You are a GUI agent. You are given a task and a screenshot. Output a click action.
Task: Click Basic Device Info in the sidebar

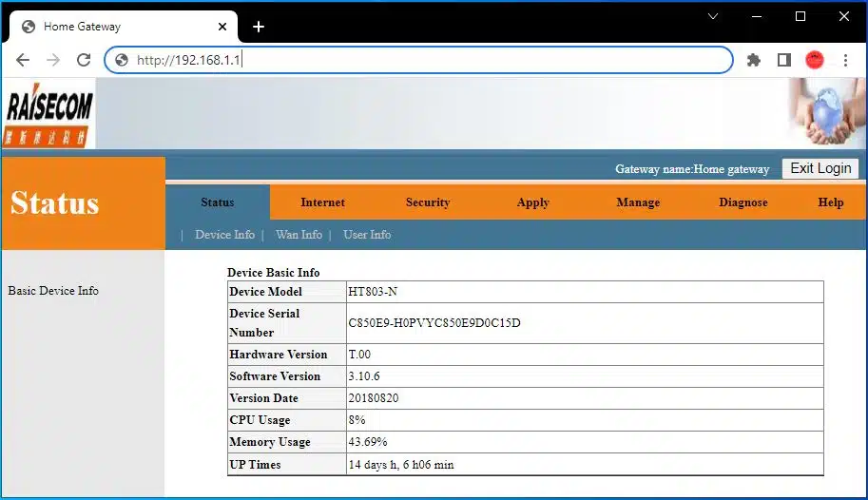[x=53, y=291]
